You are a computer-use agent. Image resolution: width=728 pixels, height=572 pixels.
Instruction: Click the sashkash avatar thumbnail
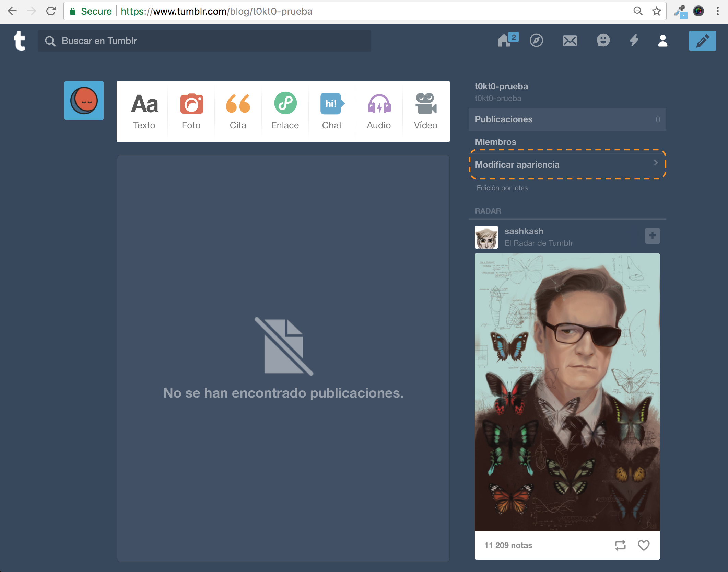486,237
